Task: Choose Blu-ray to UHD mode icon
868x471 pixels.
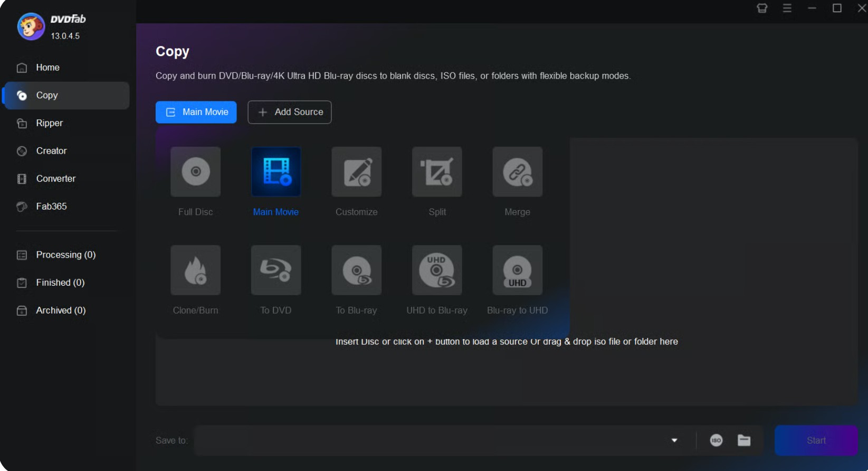Action: [517, 270]
